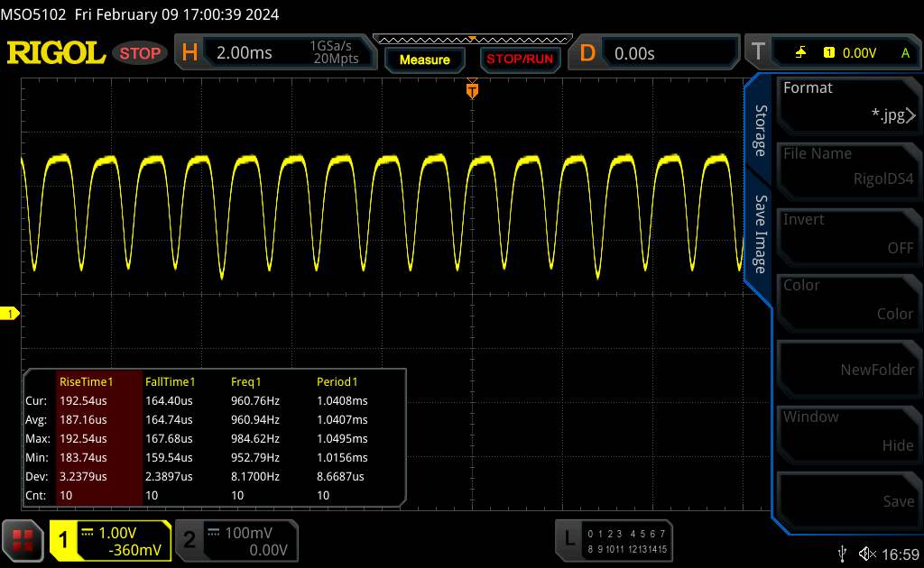The image size is (924, 568).
Task: Click the 16:59 clock display
Action: (x=901, y=554)
